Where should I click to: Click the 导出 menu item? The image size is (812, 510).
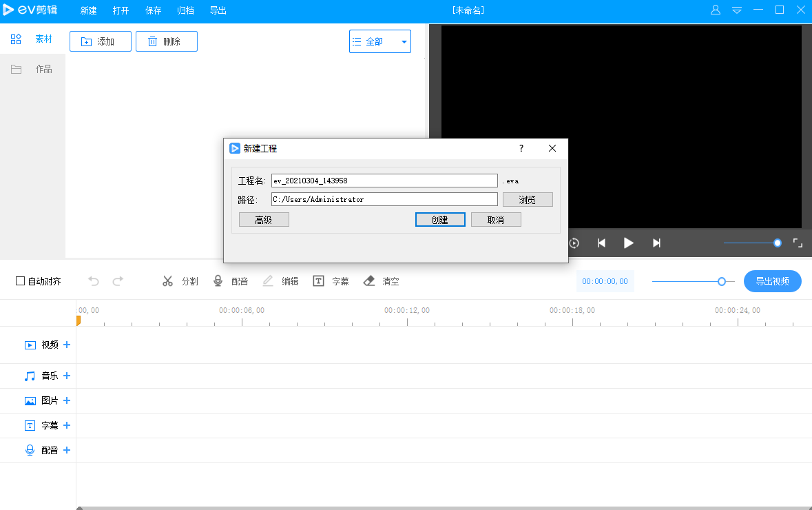218,10
